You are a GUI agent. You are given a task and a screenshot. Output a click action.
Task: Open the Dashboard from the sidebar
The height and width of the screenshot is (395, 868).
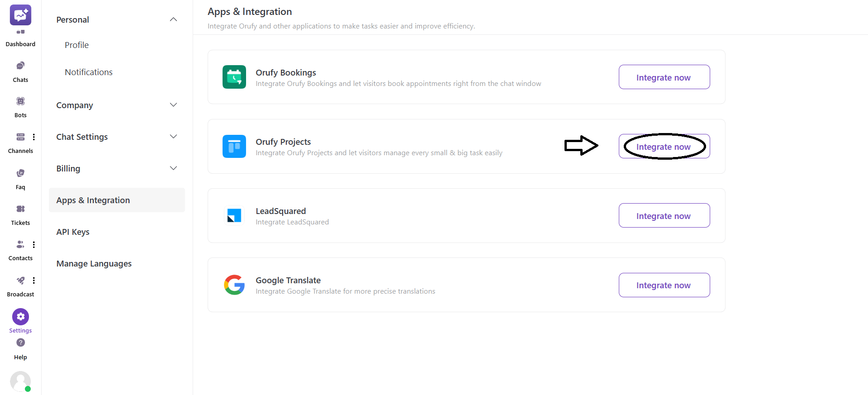coord(20,32)
